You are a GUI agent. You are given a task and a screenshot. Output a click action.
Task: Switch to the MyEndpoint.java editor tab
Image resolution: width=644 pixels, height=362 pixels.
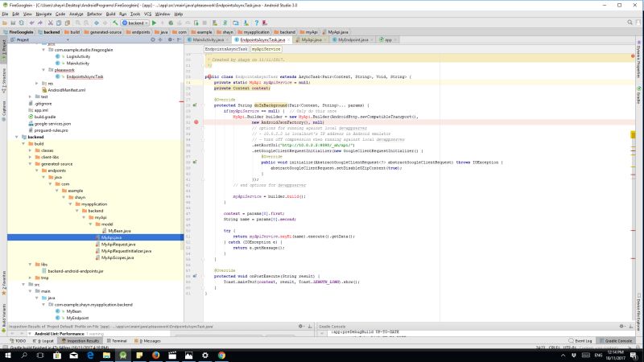pyautogui.click(x=353, y=39)
